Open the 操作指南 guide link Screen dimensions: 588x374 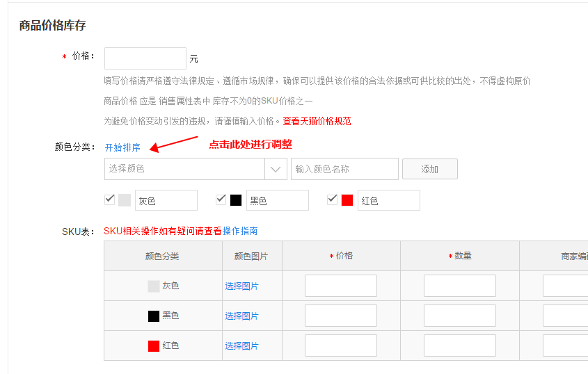[x=240, y=231]
